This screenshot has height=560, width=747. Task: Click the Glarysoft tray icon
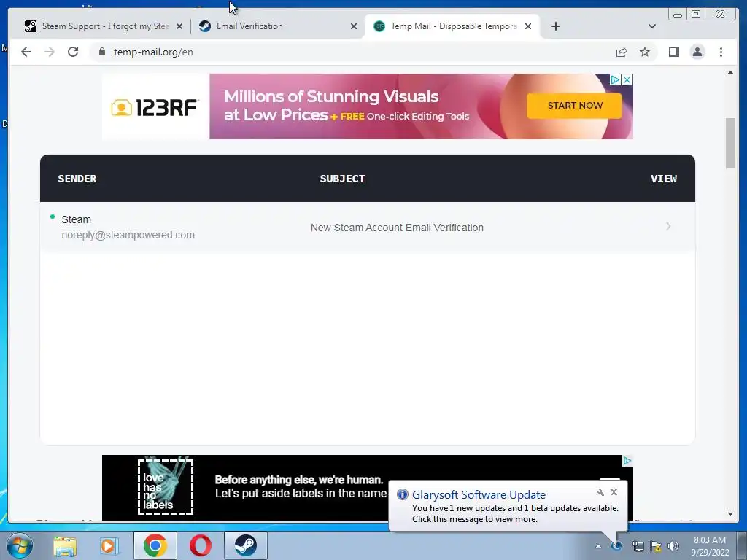pos(616,546)
